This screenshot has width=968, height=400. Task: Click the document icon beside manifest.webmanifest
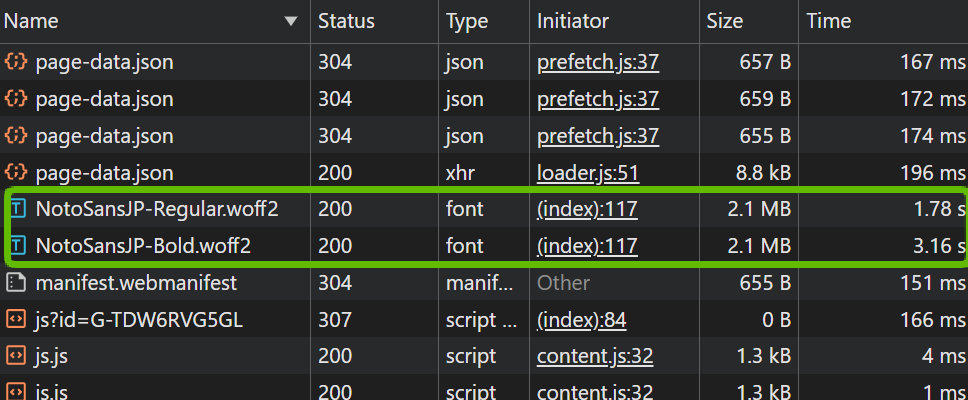[x=15, y=283]
